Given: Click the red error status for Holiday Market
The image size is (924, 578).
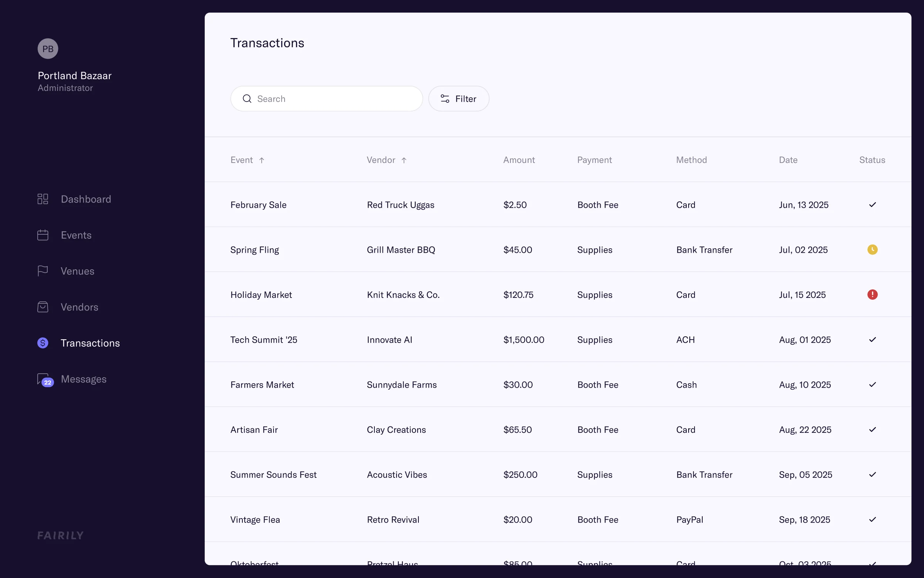Looking at the screenshot, I should pyautogui.click(x=872, y=294).
